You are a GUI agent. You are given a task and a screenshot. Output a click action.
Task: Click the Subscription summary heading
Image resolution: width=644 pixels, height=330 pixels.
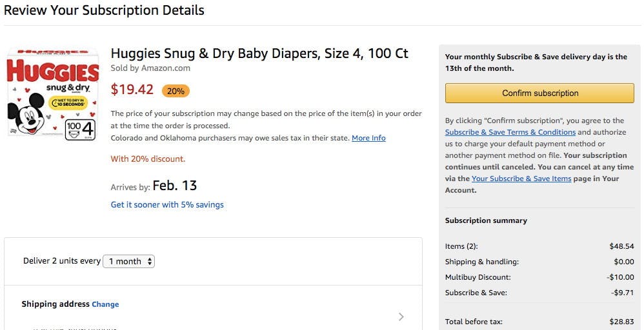486,220
